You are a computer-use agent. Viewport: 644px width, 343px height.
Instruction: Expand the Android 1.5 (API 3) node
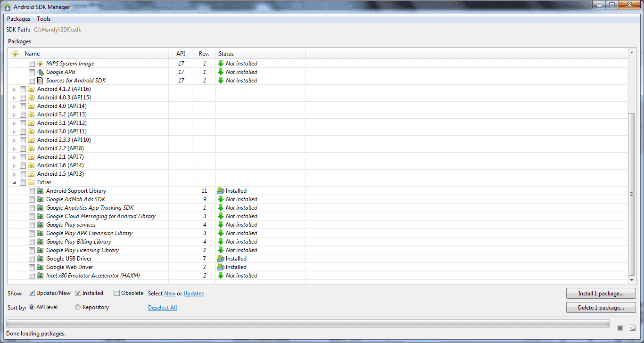coord(15,174)
